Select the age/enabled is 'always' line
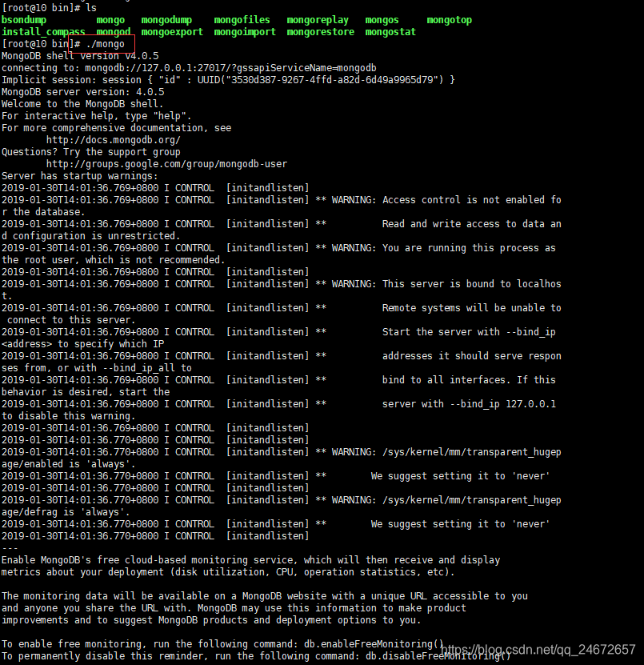The image size is (644, 665). coord(68,464)
